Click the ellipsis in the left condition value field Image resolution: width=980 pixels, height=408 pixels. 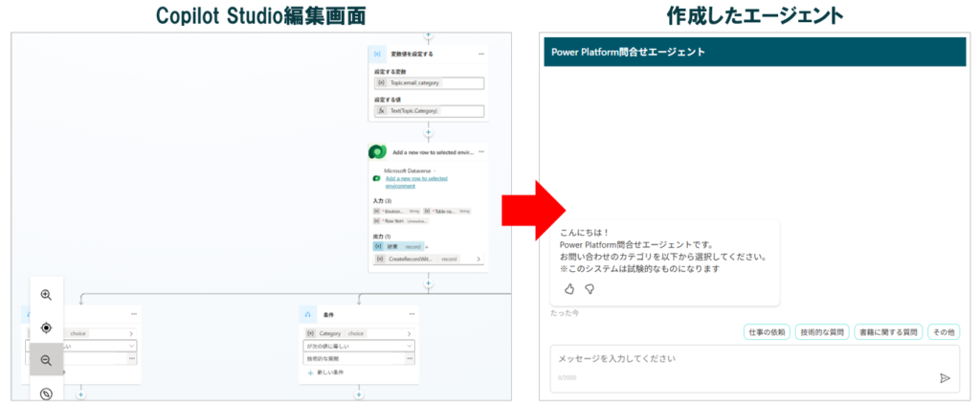pyautogui.click(x=132, y=359)
